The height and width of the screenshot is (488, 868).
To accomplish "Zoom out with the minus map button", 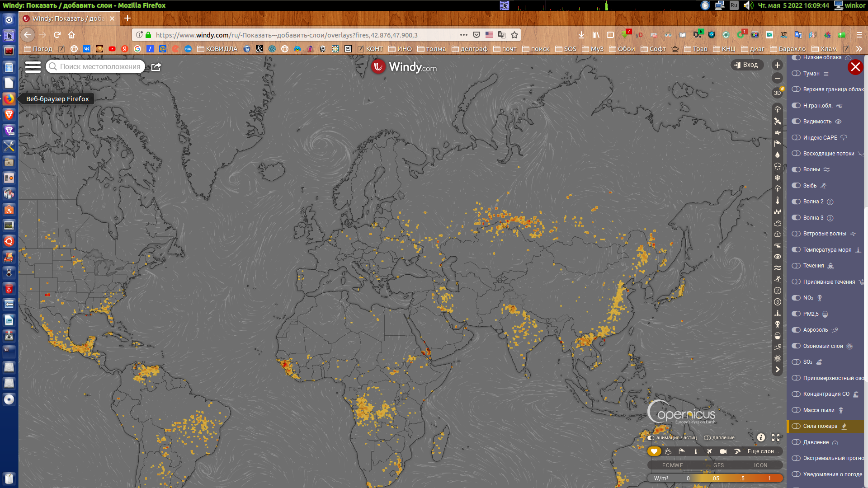I will pyautogui.click(x=778, y=78).
